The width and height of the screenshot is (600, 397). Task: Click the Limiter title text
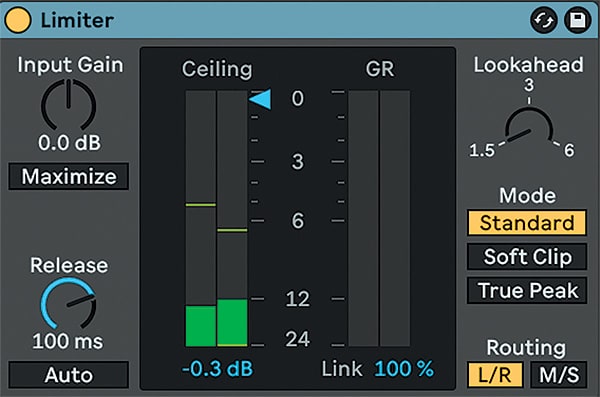coord(77,20)
